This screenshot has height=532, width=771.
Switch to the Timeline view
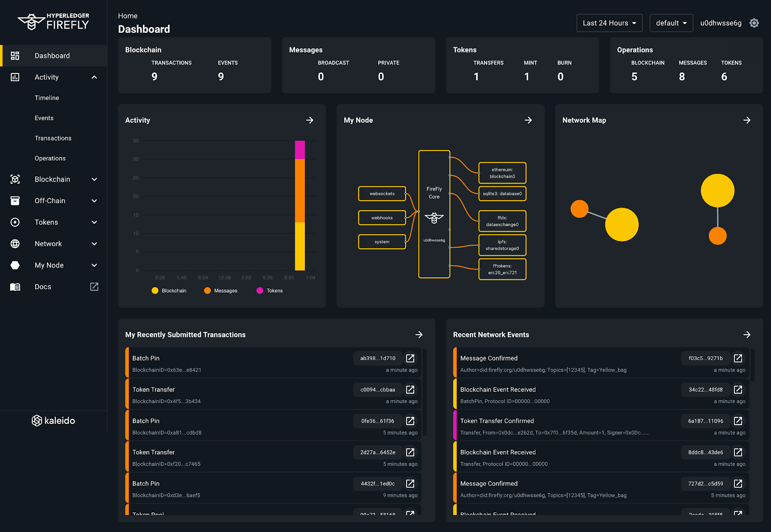[x=47, y=98]
